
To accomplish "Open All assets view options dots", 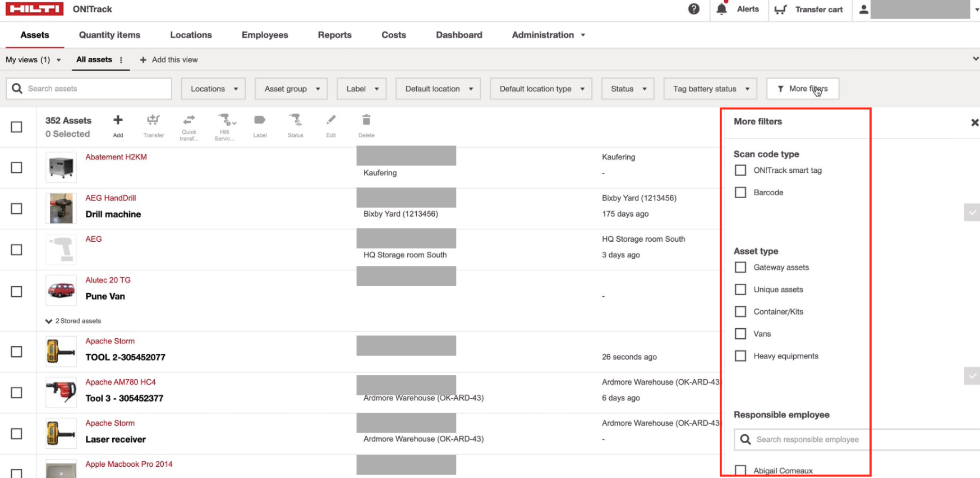I will [x=121, y=60].
